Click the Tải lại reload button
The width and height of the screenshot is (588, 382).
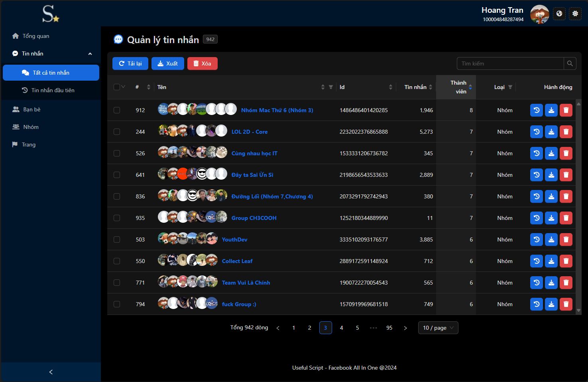[130, 63]
